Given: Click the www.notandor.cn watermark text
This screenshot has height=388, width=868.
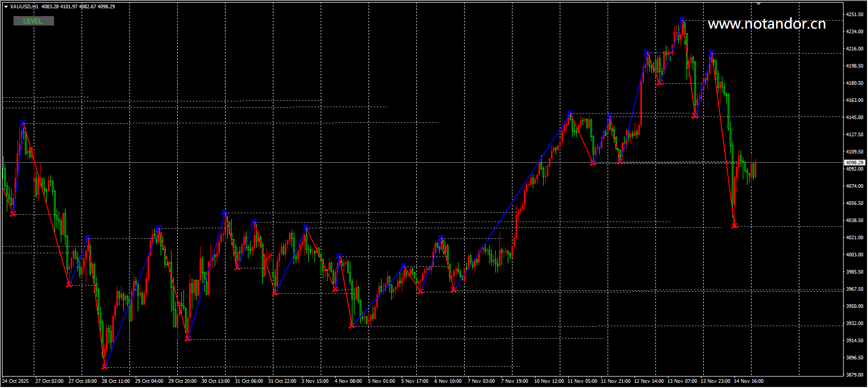Looking at the screenshot, I should [767, 24].
